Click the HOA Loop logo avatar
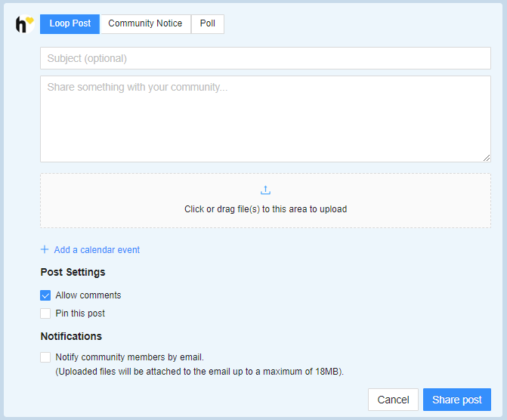 tap(25, 24)
